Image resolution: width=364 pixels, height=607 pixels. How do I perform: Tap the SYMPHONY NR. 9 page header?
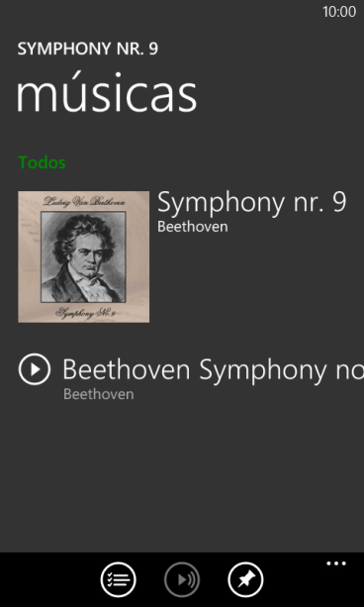click(x=88, y=50)
